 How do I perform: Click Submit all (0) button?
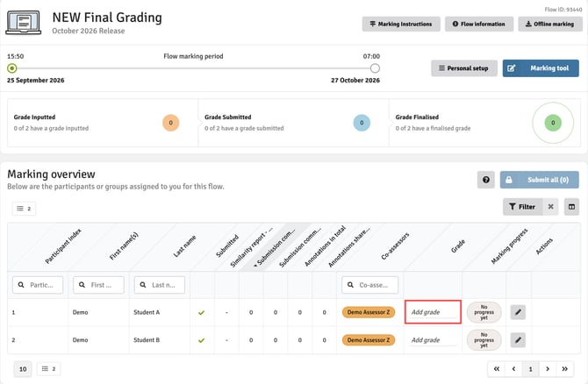539,180
